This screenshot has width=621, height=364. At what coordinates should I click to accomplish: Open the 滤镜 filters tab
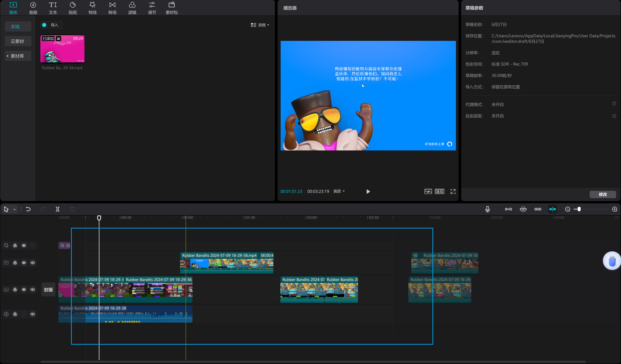click(132, 8)
